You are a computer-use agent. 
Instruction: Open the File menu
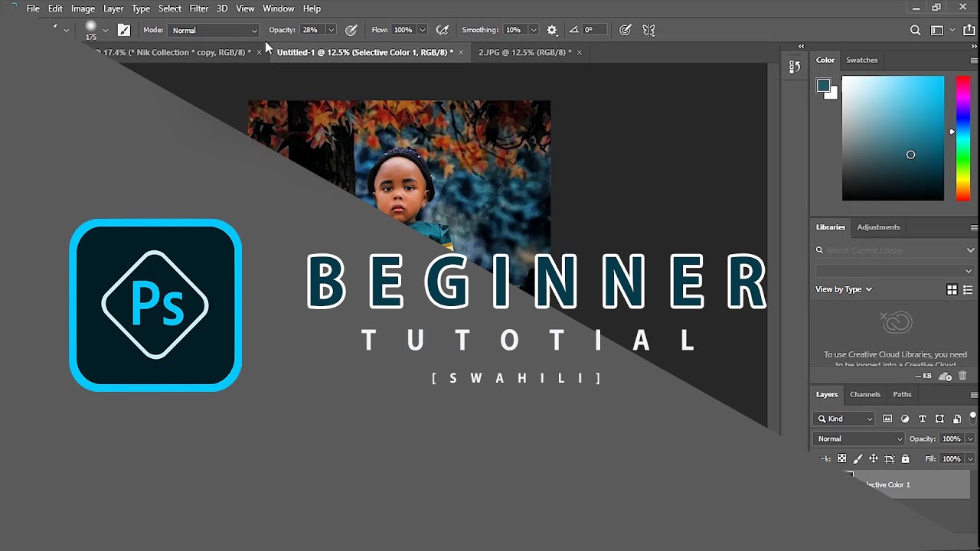pyautogui.click(x=33, y=8)
